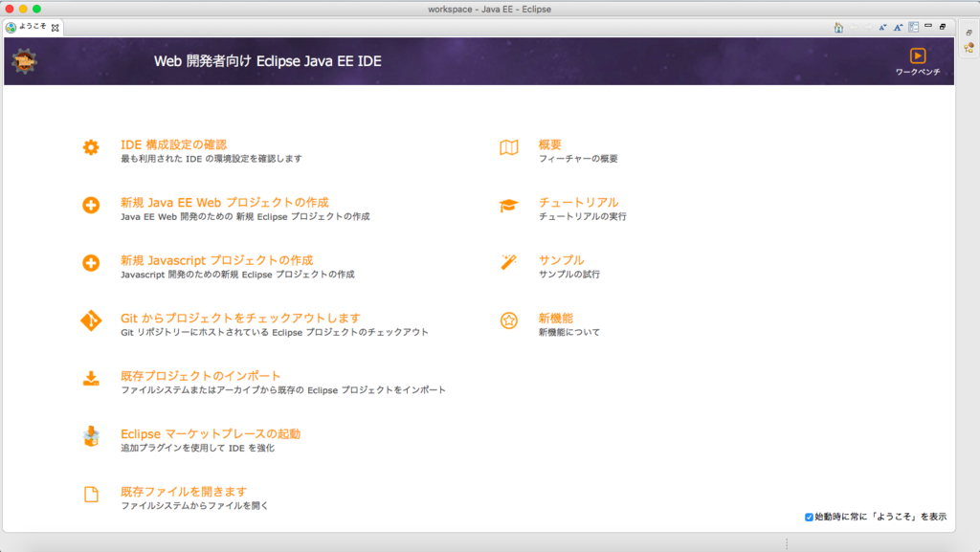The height and width of the screenshot is (552, 980).
Task: Click download-tray icon beside 既存プロジェクトのインポート
Action: click(x=91, y=379)
